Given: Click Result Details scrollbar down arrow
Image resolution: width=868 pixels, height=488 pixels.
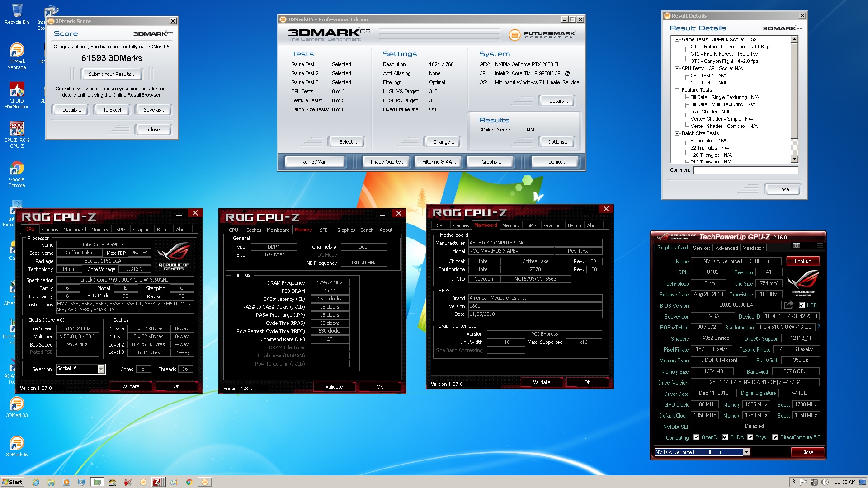Looking at the screenshot, I should [x=795, y=159].
